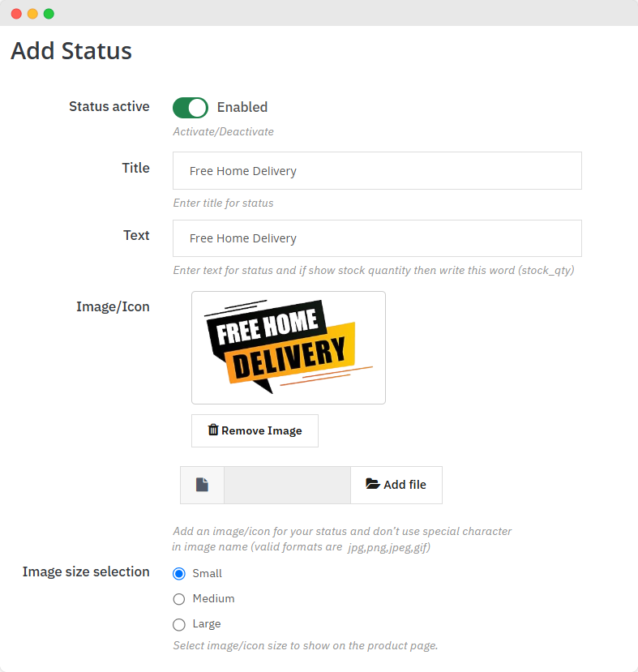
Task: Click the Enabled label beside the switch
Action: [242, 107]
